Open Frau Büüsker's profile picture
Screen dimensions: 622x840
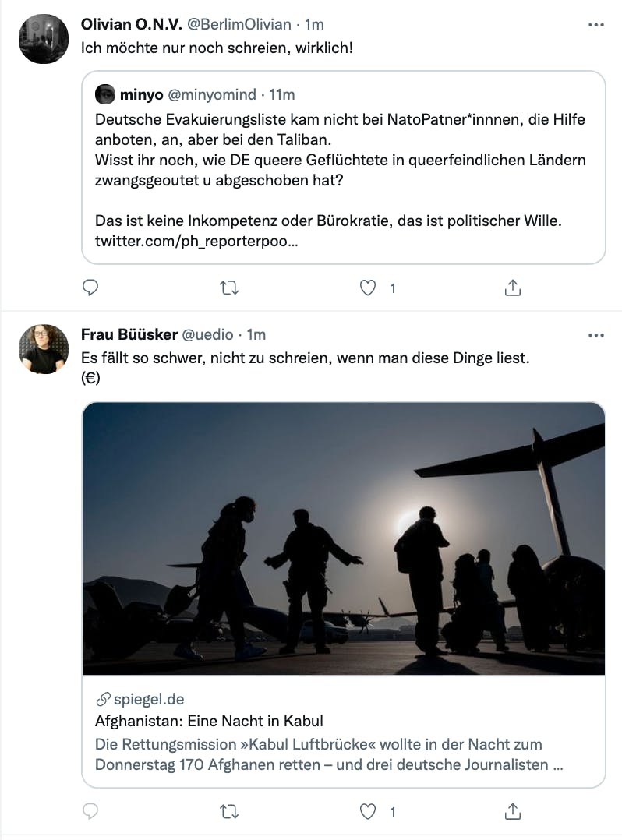(44, 349)
